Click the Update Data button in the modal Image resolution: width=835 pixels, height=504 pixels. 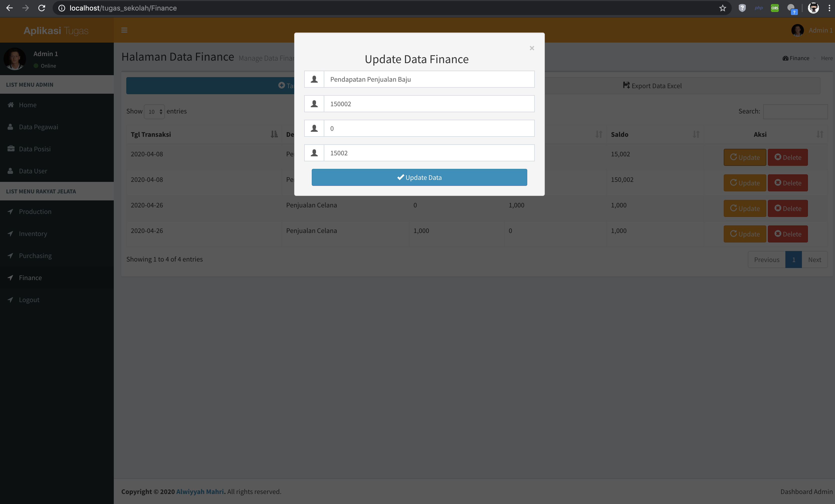click(x=419, y=177)
